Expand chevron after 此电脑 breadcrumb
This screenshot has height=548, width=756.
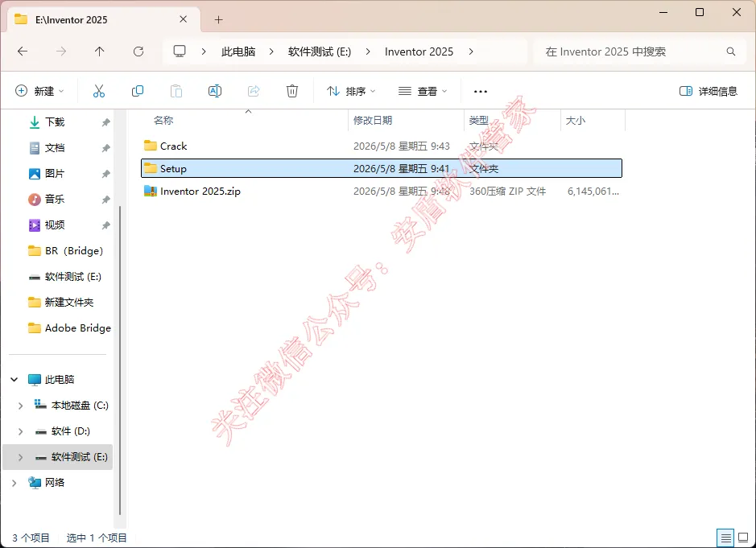271,52
